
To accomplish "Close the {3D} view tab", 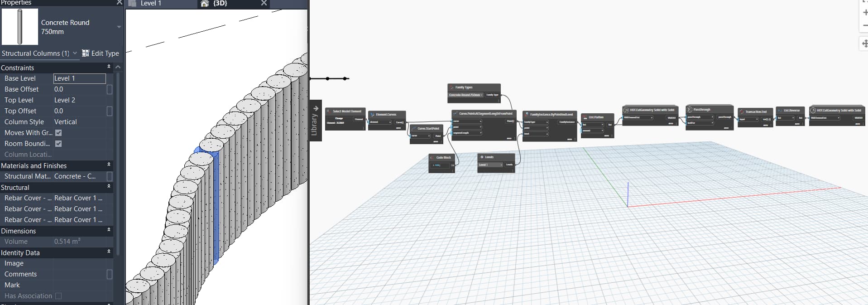I will point(264,3).
